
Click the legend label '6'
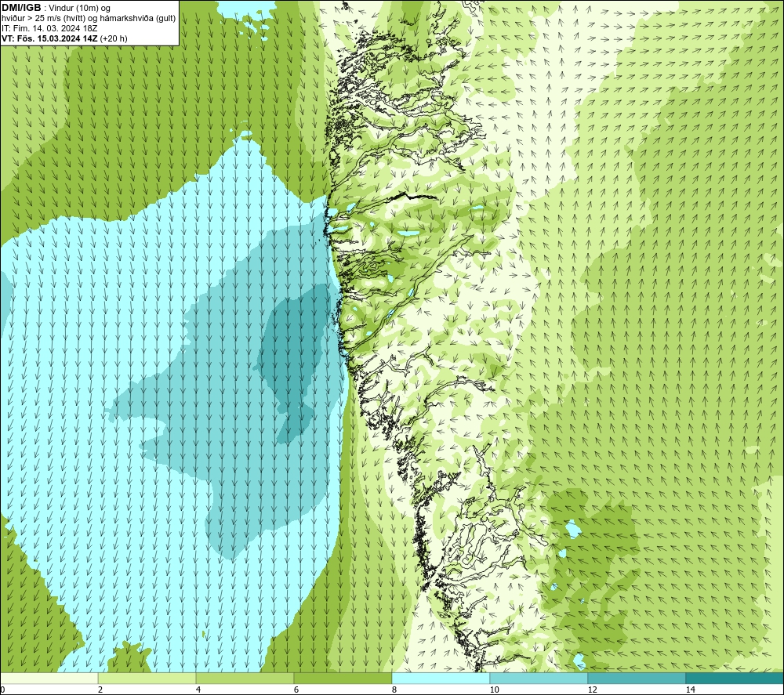(296, 690)
